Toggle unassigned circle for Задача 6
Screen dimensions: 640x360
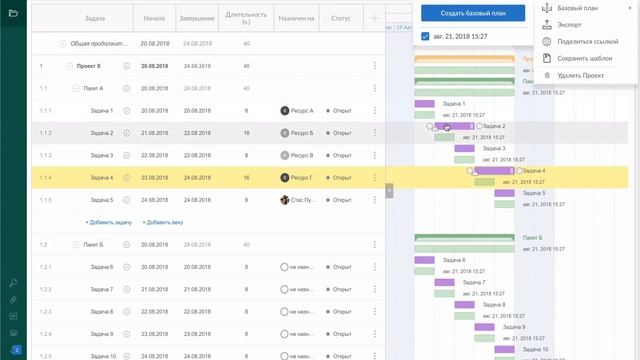coord(284,267)
